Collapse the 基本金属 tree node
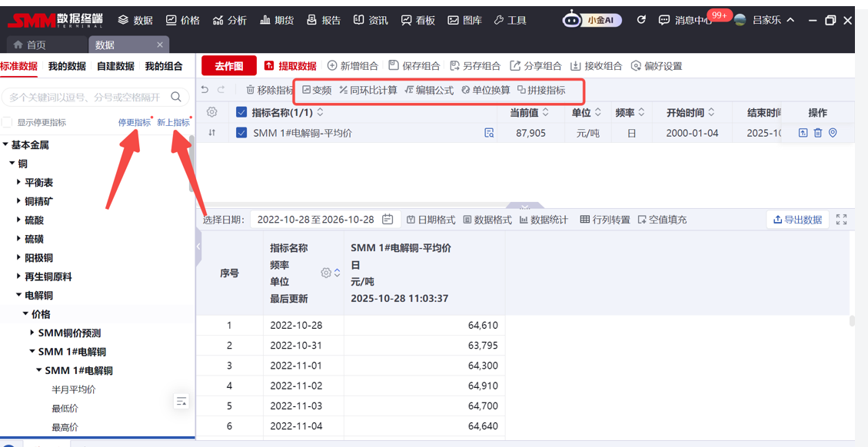Viewport: 868px width, 447px height. (6, 145)
